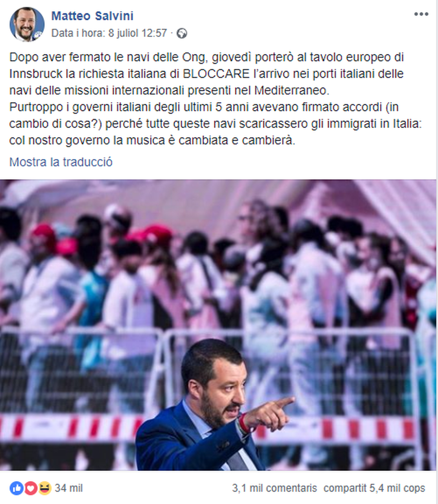438x504 pixels.
Task: Click the blue Like reaction icon
Action: (17, 488)
